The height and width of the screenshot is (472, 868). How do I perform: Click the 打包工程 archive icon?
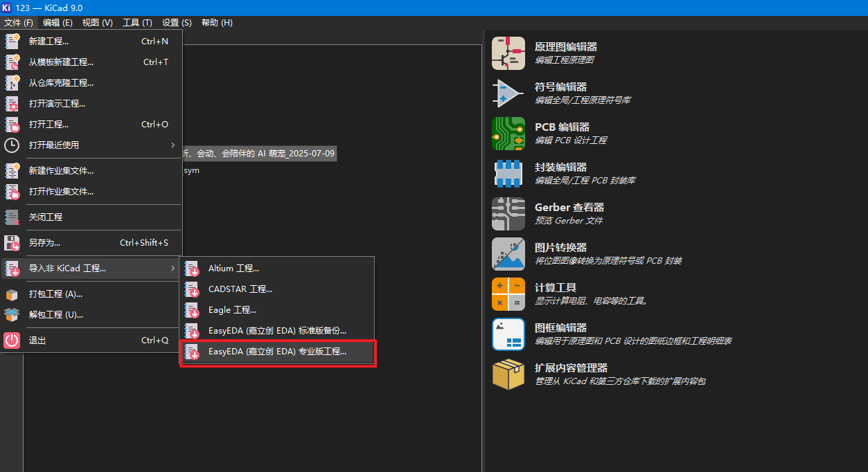pos(12,294)
